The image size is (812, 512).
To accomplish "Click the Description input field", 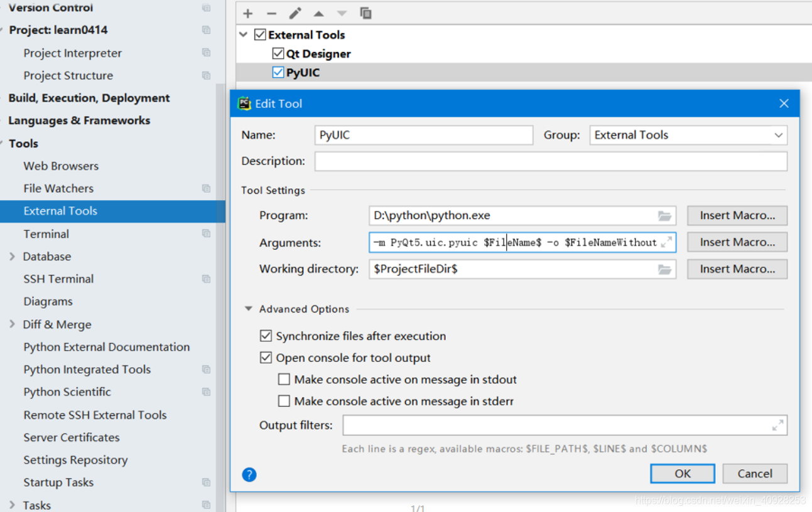I will click(x=551, y=161).
